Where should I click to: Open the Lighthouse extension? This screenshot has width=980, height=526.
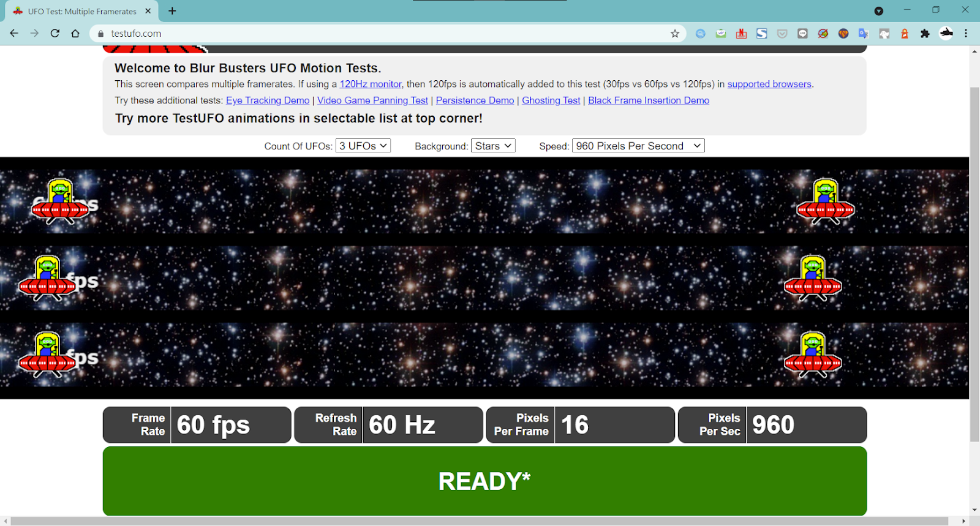(x=905, y=34)
